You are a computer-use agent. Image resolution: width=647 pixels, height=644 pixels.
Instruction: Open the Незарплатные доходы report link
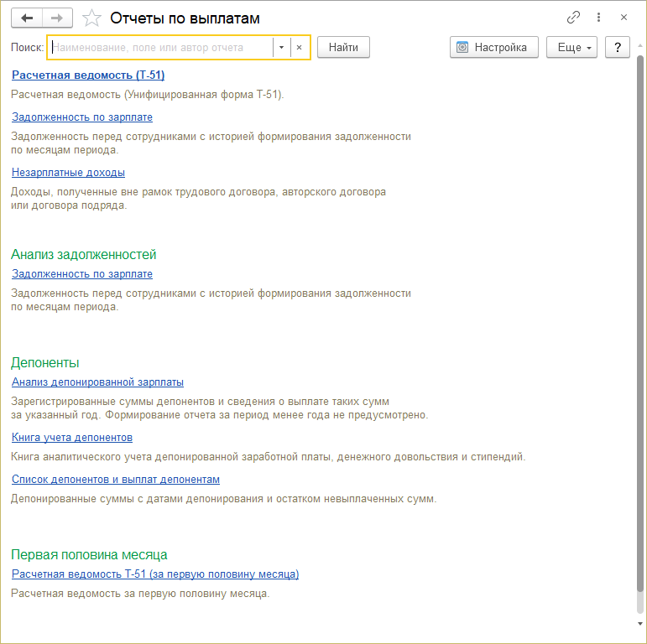click(68, 173)
